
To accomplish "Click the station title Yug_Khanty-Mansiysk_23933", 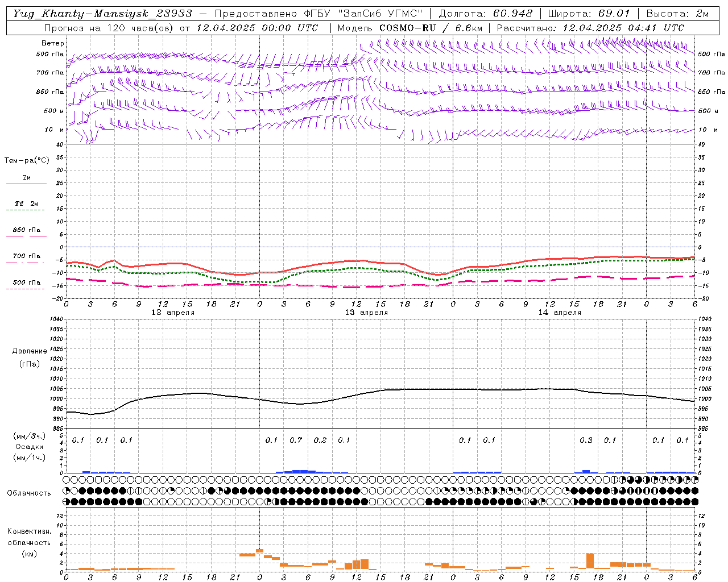I will pos(102,14).
